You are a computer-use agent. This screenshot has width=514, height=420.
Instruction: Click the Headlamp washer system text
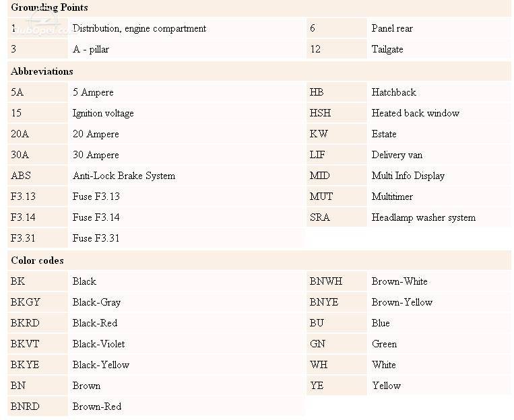tap(424, 217)
